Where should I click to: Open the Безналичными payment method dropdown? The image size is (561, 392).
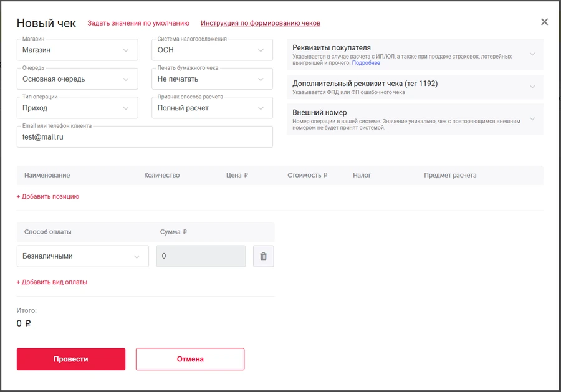[x=82, y=256]
